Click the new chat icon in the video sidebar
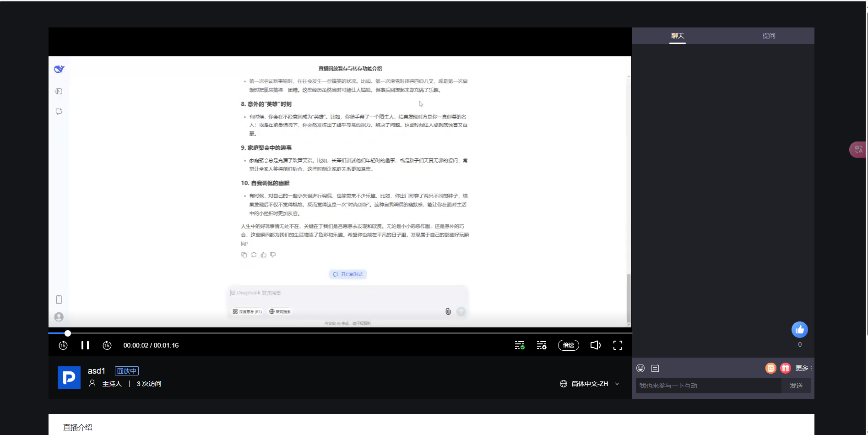The height and width of the screenshot is (435, 868). coord(59,111)
